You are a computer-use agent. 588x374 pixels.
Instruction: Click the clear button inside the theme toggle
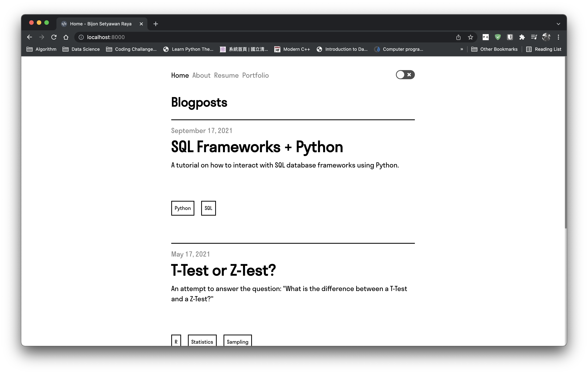pos(409,75)
